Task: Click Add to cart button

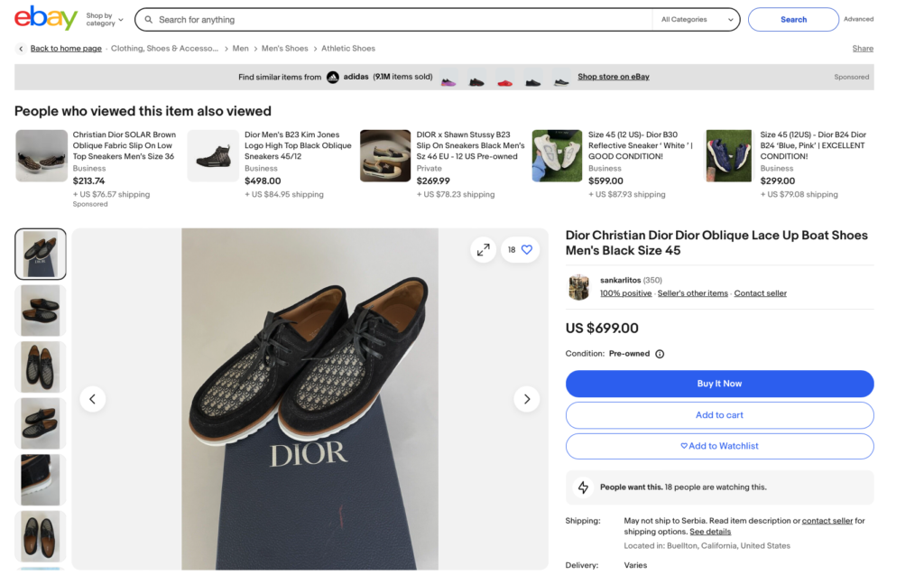Action: pos(719,415)
